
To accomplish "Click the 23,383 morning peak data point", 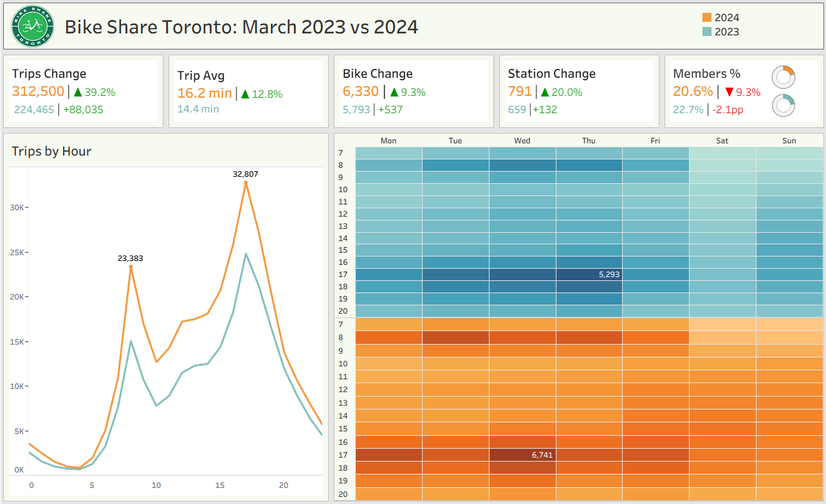I will pos(131,267).
